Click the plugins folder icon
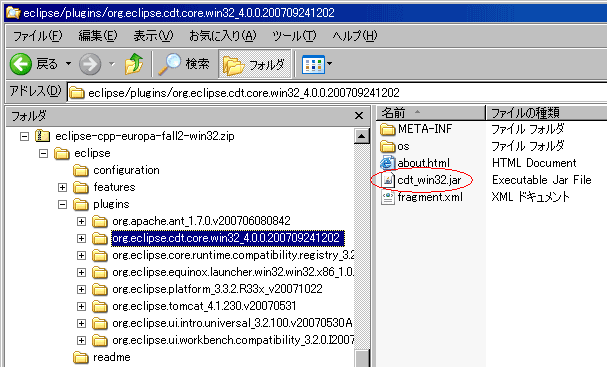Viewport: 607px width, 367px height. tap(81, 204)
